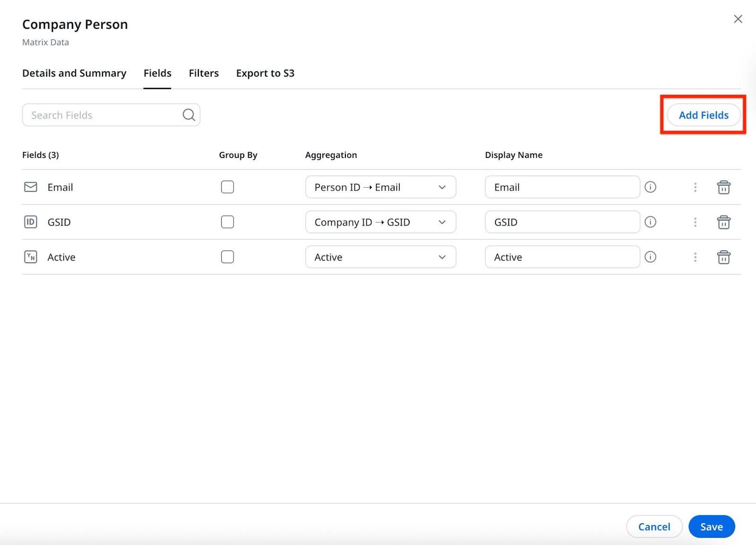Click the search magnifier icon
Viewport: 756px width, 545px height.
point(188,114)
